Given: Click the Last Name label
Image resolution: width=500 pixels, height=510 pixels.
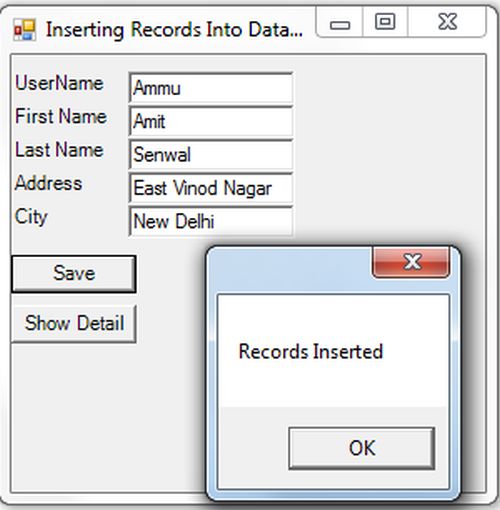Looking at the screenshot, I should 59,150.
